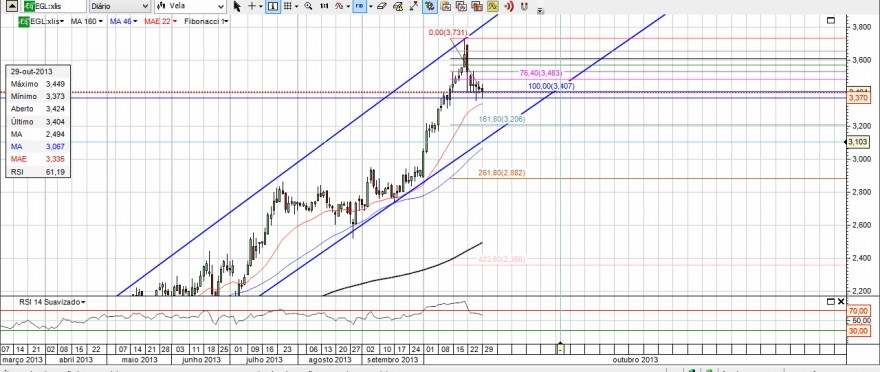The width and height of the screenshot is (880, 372).
Task: Click the 'outubro 2013' time axis label
Action: (x=635, y=359)
